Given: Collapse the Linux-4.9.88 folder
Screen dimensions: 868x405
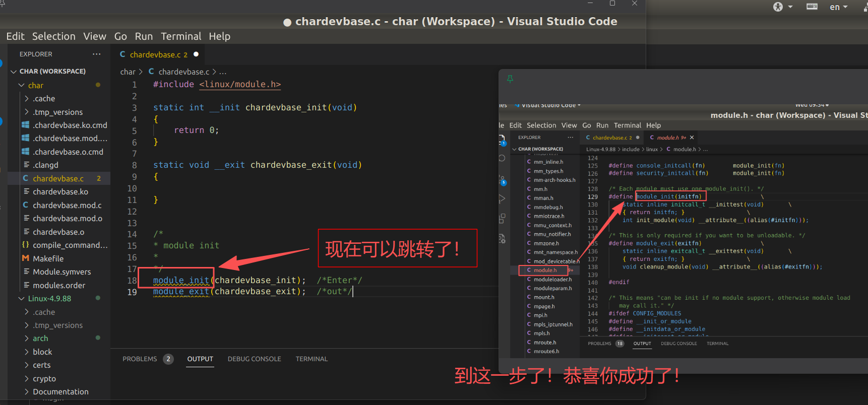Looking at the screenshot, I should click(x=22, y=298).
